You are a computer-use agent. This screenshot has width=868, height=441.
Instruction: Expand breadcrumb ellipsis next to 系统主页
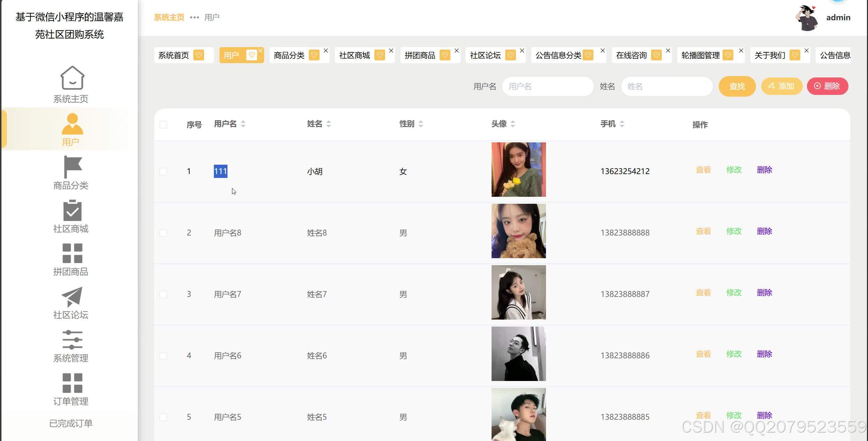[x=194, y=17]
